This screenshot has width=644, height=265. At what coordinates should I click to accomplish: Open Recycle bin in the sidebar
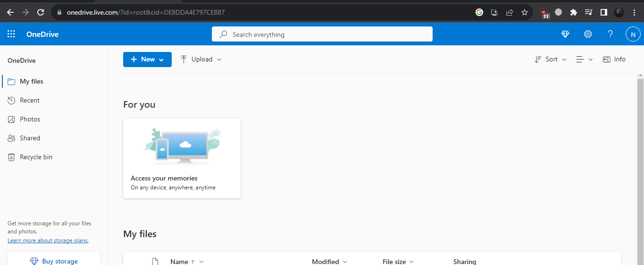click(54, 157)
